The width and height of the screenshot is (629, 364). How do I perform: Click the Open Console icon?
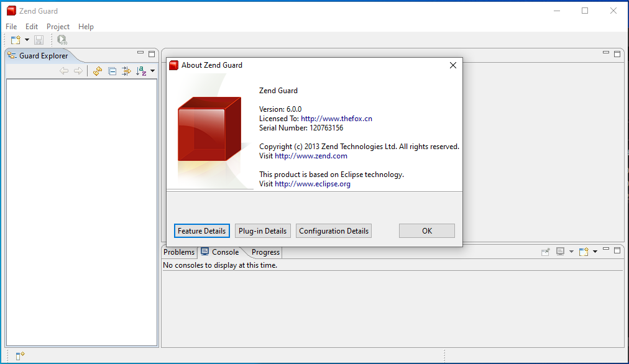pos(584,252)
